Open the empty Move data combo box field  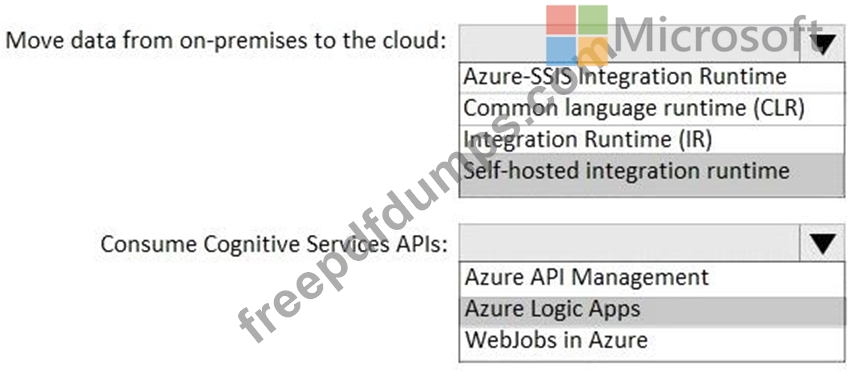[630, 44]
